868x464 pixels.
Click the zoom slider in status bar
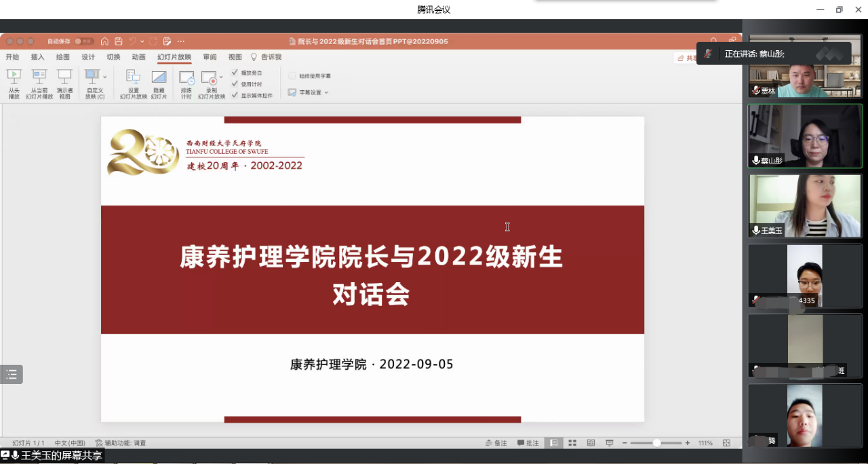tap(656, 443)
